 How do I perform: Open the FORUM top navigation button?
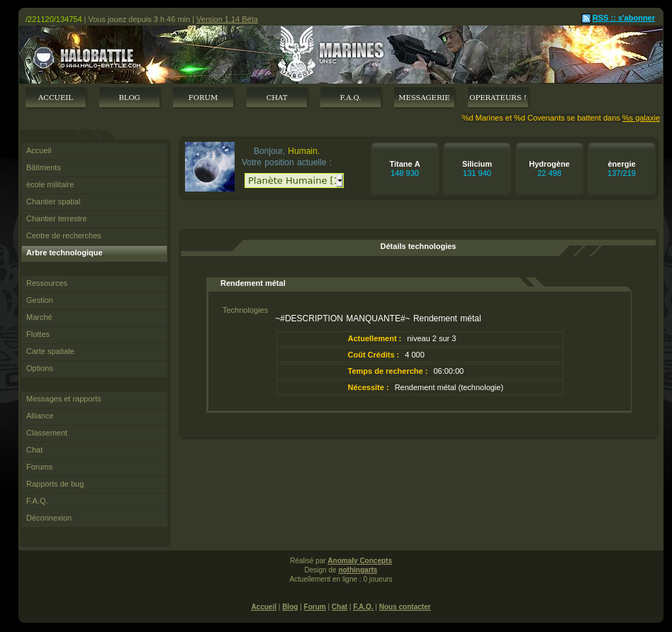203,97
